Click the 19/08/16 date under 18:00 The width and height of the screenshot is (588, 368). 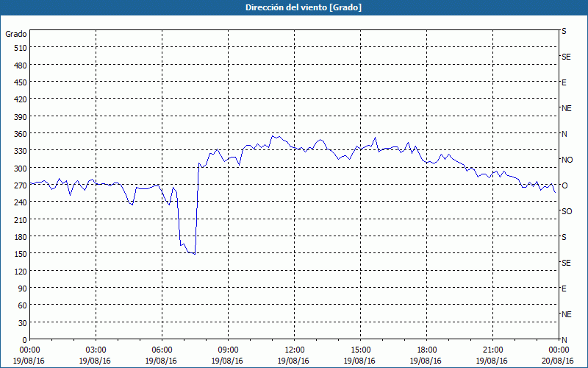[426, 361]
